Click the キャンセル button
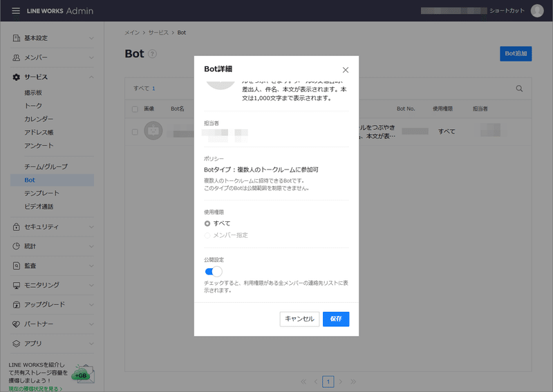The height and width of the screenshot is (392, 553). coord(299,319)
